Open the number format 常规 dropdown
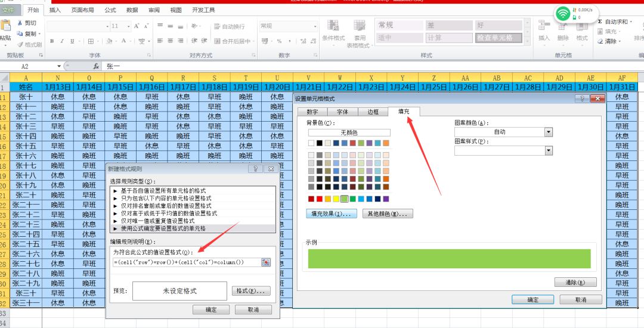 [x=315, y=26]
